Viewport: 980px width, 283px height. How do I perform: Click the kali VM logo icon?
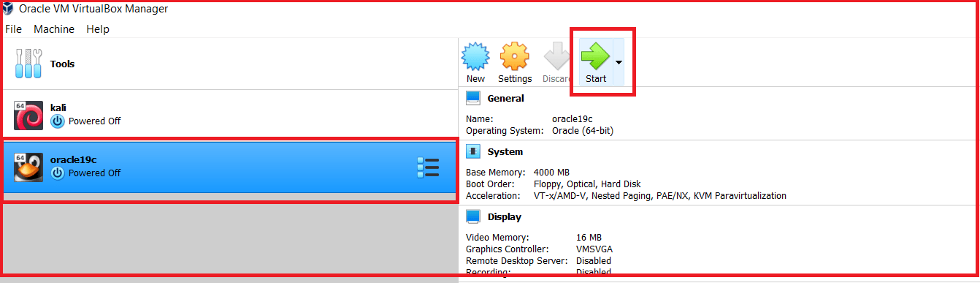[x=28, y=115]
